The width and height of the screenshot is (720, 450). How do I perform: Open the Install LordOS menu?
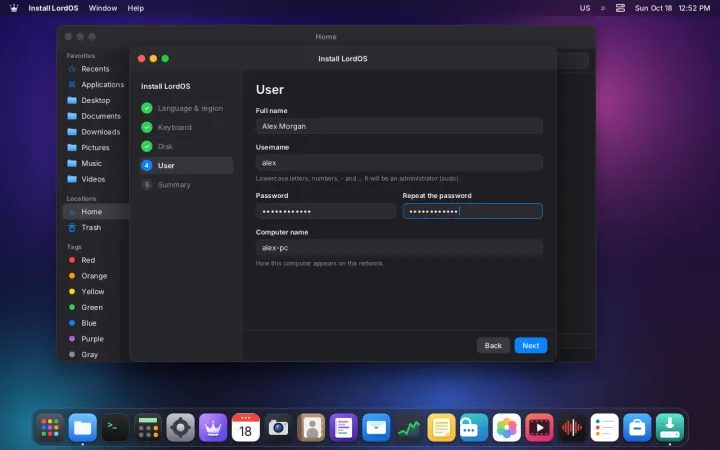coord(53,8)
